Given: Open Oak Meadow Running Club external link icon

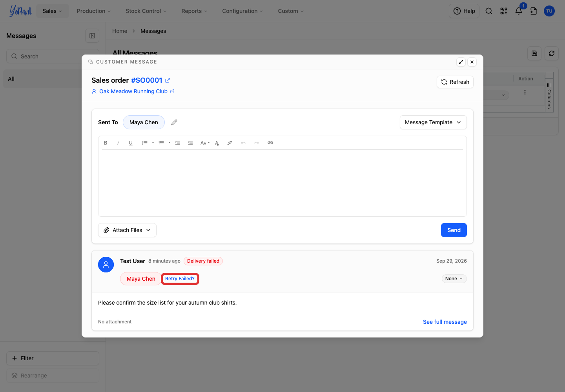Looking at the screenshot, I should pos(172,91).
